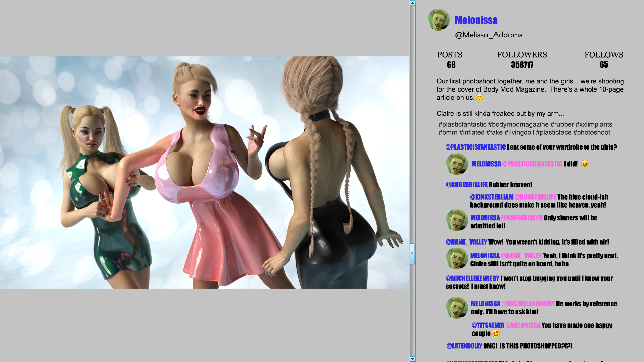Open @HANK_VALLEY commenter profile

[x=466, y=242]
